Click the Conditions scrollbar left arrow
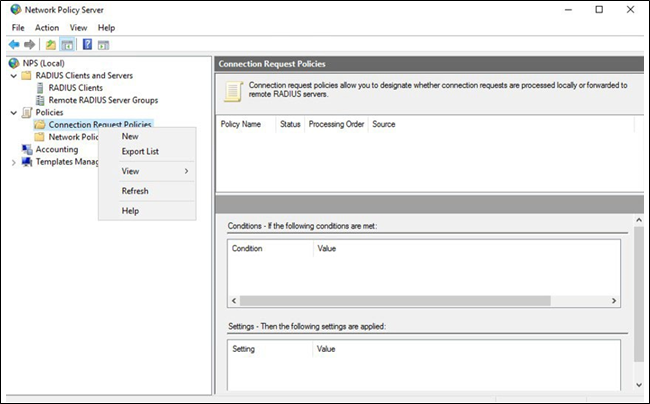The image size is (650, 404). point(234,301)
